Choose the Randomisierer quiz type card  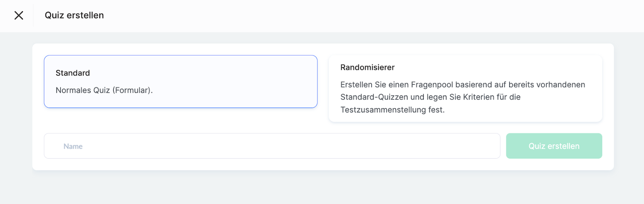[x=465, y=88]
